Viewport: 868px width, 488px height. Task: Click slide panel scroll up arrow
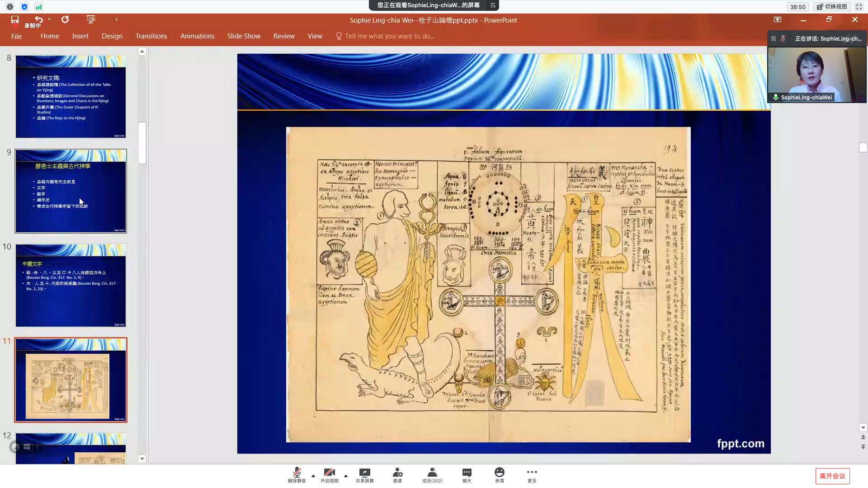[142, 52]
